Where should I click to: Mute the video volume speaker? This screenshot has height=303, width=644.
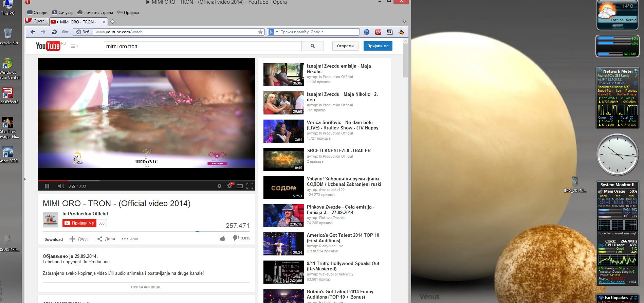point(61,186)
